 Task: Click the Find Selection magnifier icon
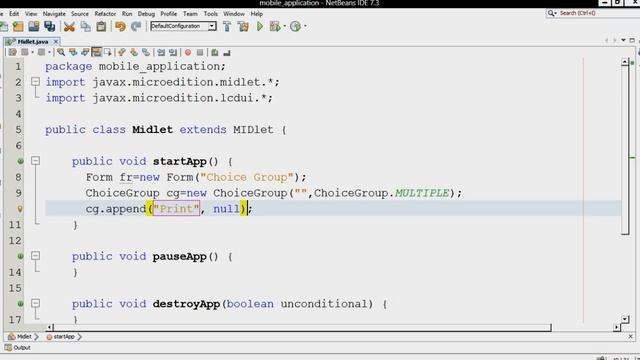coord(61,52)
